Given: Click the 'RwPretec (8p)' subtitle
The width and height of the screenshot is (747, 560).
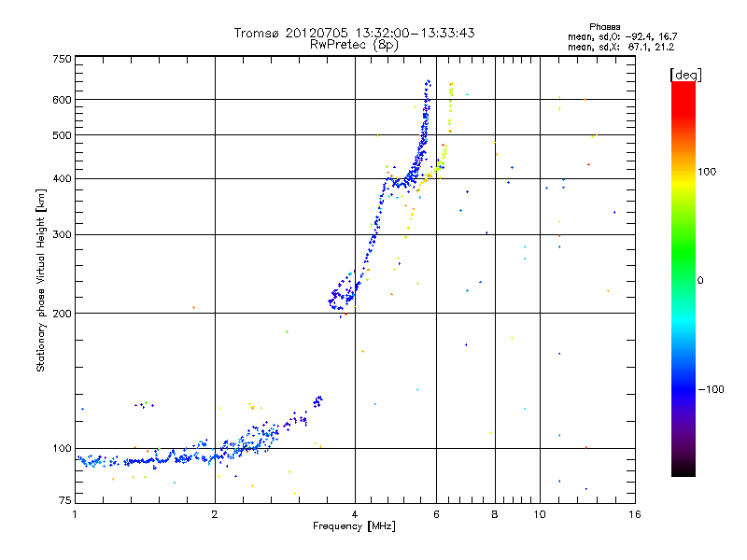Looking at the screenshot, I should coord(354,45).
